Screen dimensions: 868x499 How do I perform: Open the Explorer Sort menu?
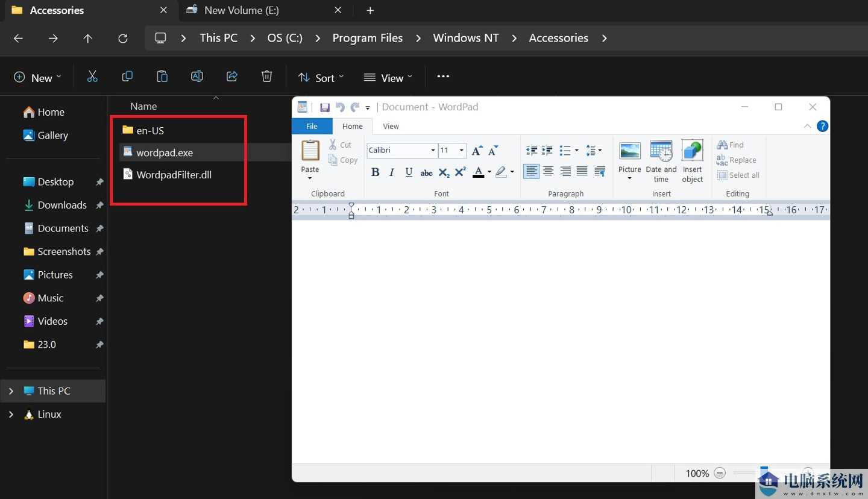pos(321,78)
